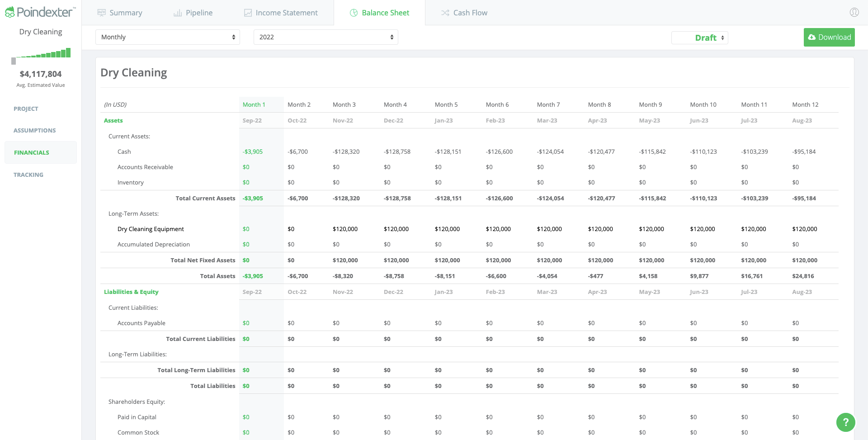Select the Month 12 column header

pos(805,104)
